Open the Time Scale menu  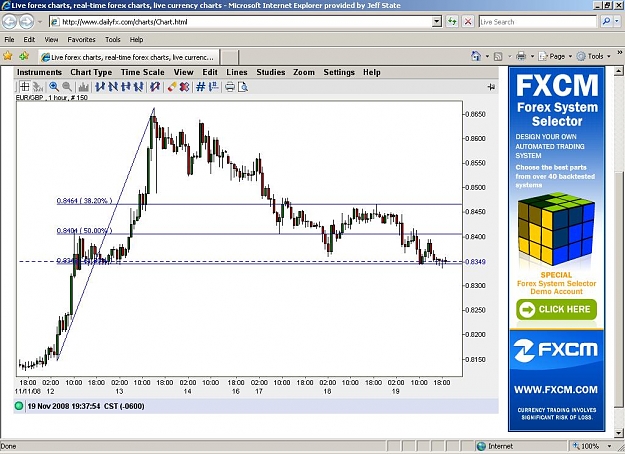pos(142,72)
